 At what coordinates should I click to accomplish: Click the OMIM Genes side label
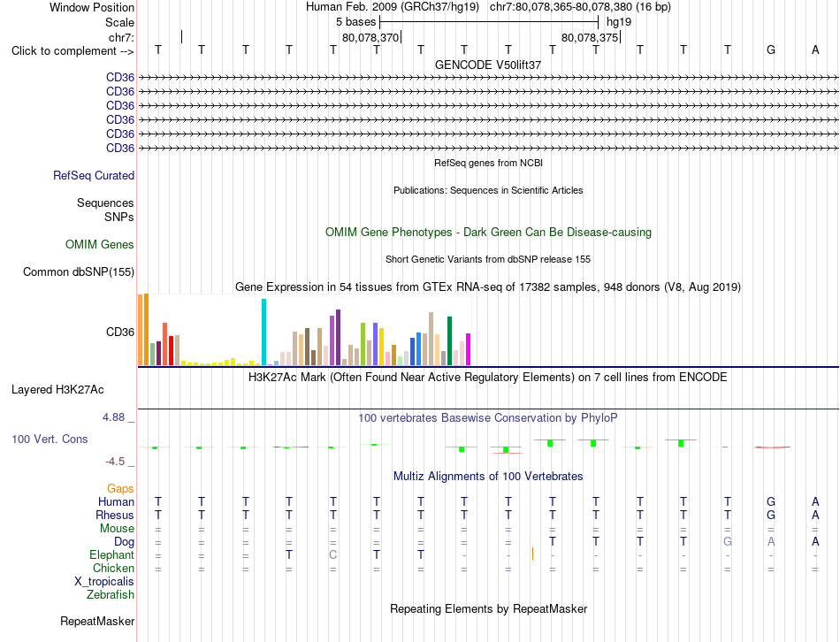tap(100, 244)
